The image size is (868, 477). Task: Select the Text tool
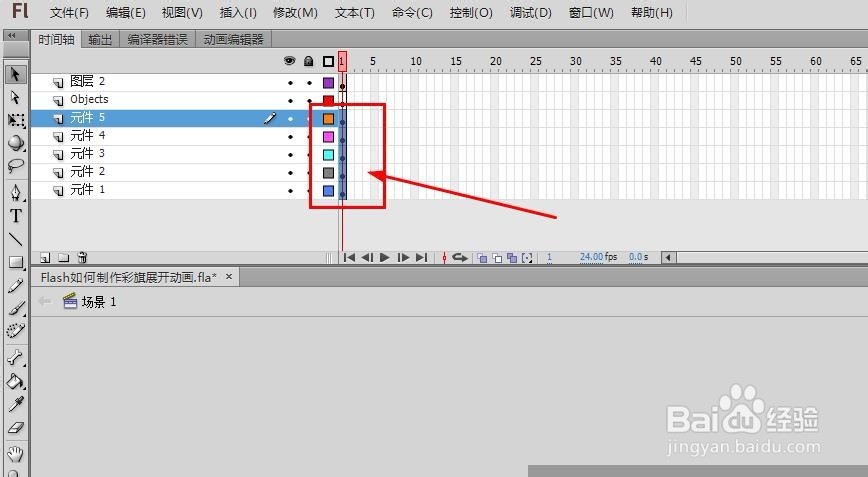pos(16,216)
